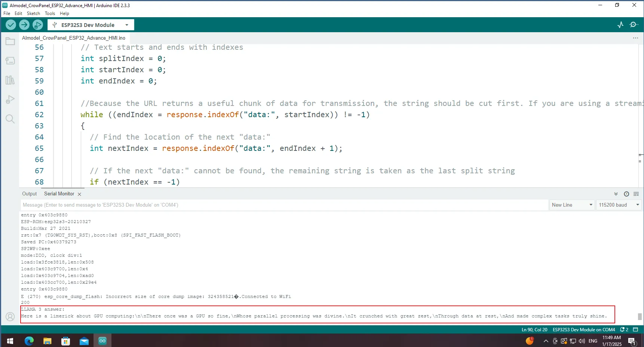Open the 115200 baud rate dropdown
This screenshot has height=347, width=644.
(619, 205)
